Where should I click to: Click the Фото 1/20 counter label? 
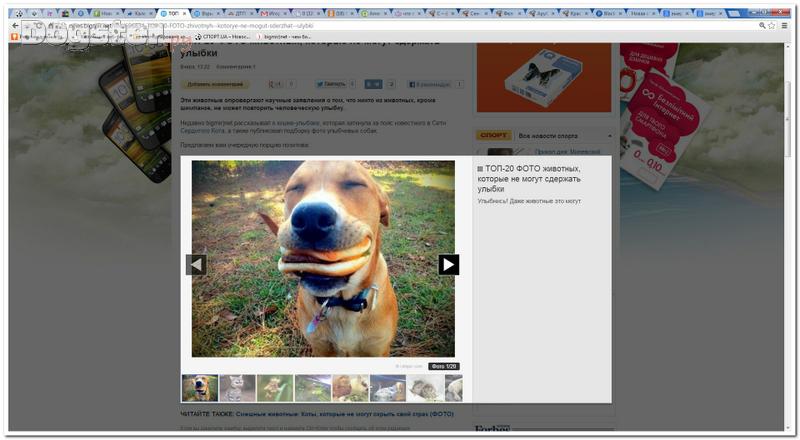tap(444, 366)
